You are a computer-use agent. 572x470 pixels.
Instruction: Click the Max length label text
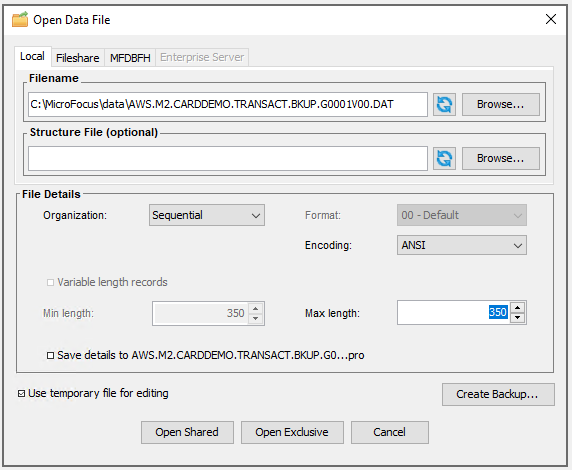point(332,313)
